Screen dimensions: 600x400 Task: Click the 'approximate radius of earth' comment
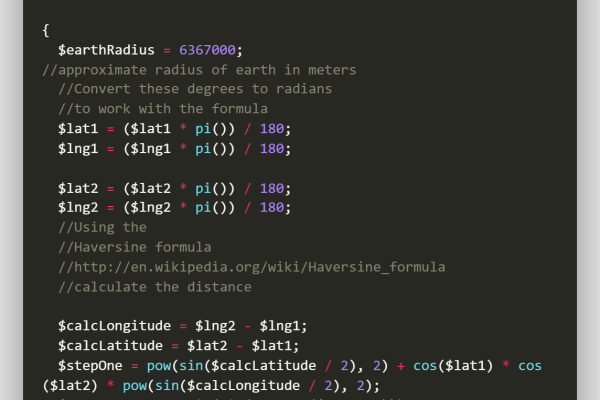[x=199, y=70]
